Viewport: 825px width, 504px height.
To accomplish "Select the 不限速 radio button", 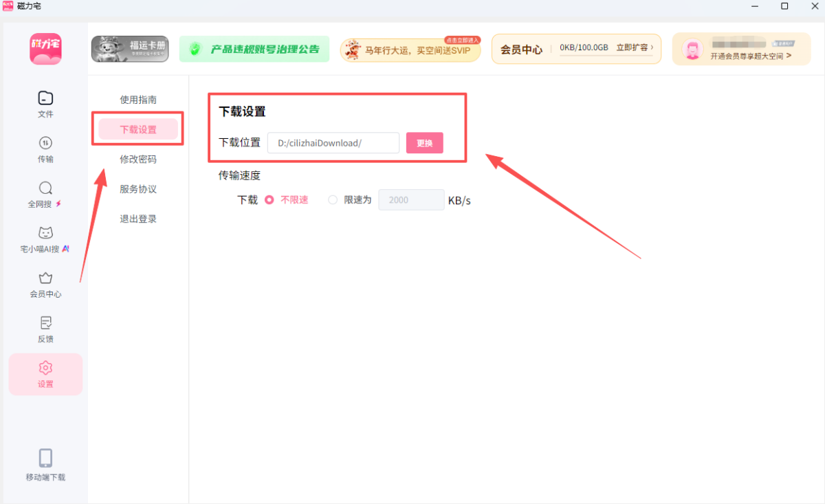I will 269,200.
